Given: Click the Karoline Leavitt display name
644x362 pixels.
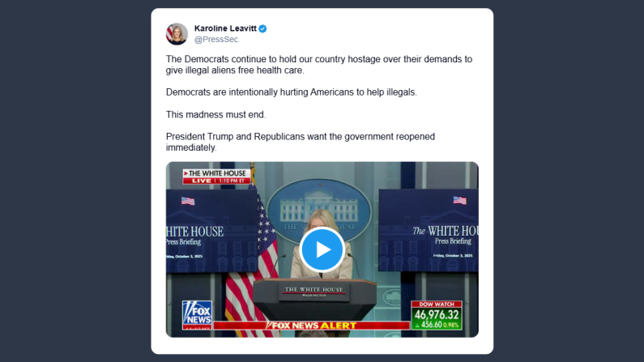Looking at the screenshot, I should click(225, 28).
